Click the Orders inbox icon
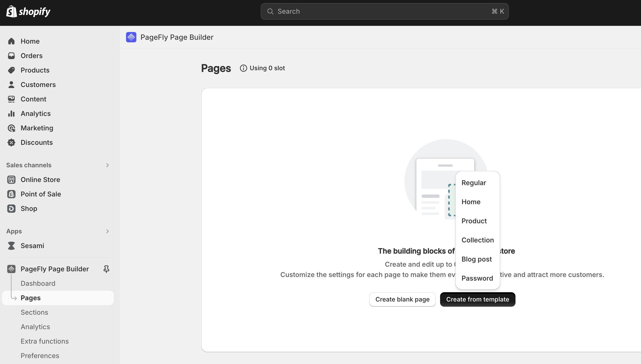This screenshot has height=364, width=641. pos(11,56)
